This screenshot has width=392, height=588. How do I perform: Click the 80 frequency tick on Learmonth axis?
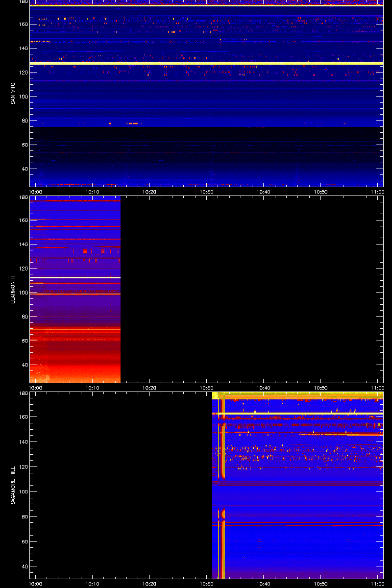click(x=24, y=317)
